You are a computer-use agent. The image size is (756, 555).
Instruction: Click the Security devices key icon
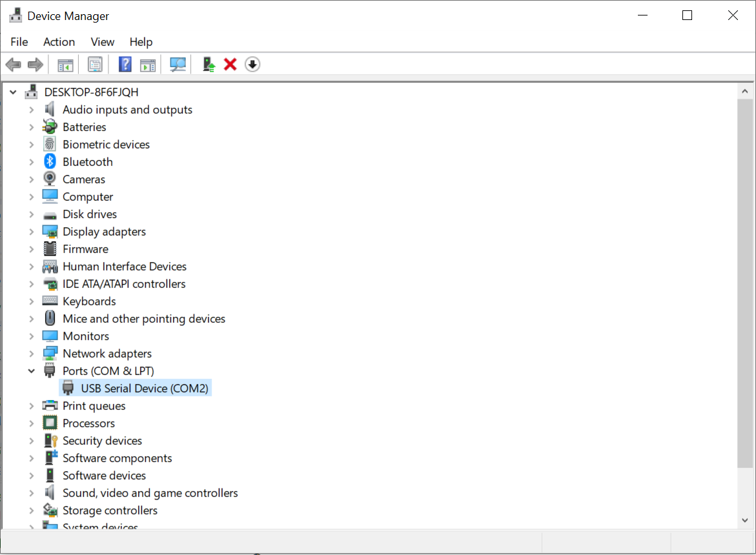pyautogui.click(x=50, y=440)
